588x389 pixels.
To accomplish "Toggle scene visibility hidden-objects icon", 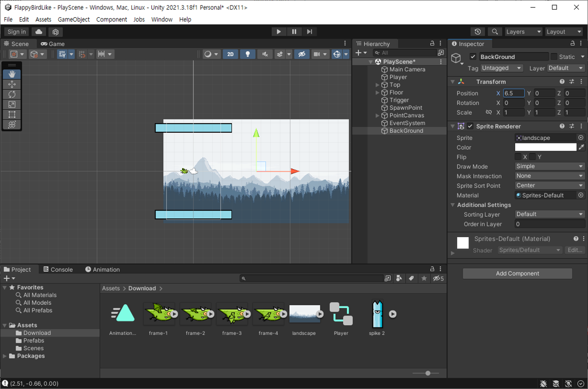I will pos(302,55).
